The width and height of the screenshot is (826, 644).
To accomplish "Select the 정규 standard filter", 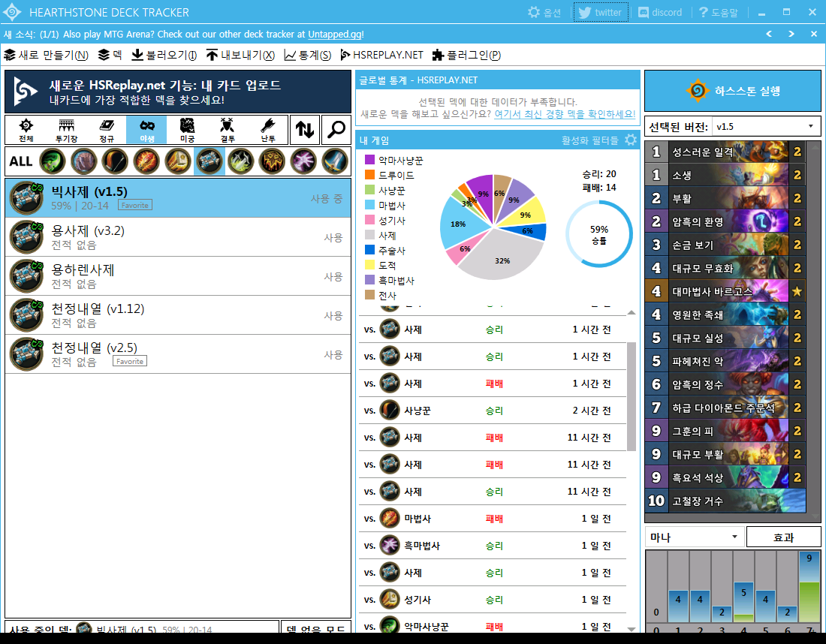I will pos(107,130).
